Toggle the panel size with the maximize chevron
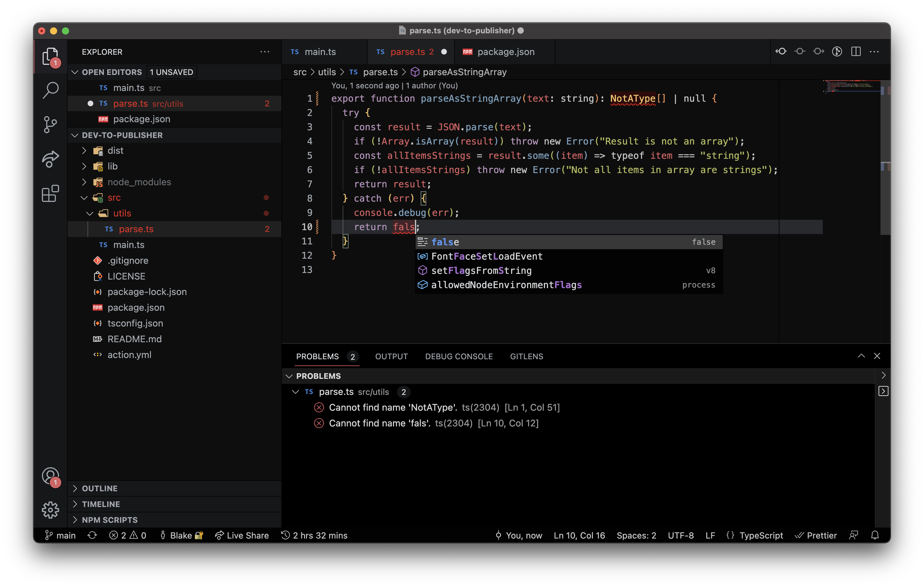The width and height of the screenshot is (924, 587). (861, 356)
